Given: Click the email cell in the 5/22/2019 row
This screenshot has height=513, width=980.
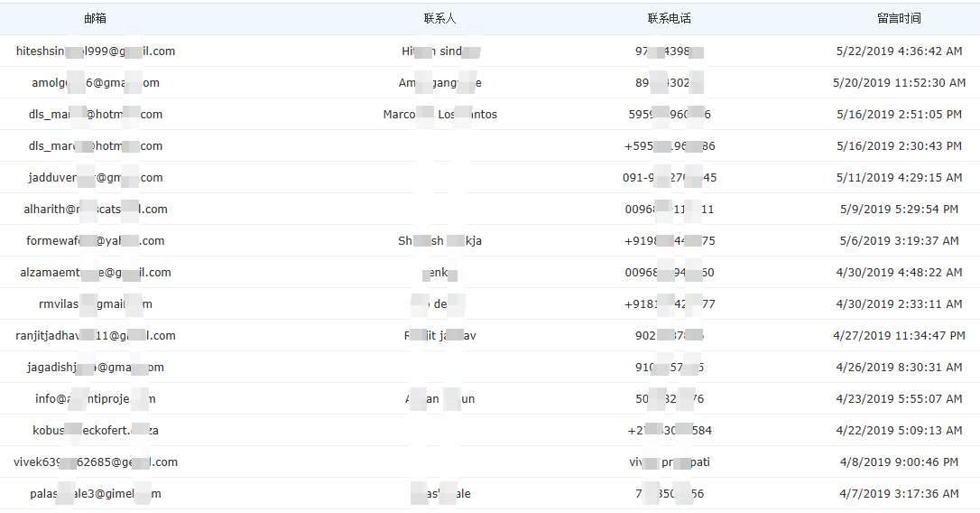Looking at the screenshot, I should [x=96, y=51].
